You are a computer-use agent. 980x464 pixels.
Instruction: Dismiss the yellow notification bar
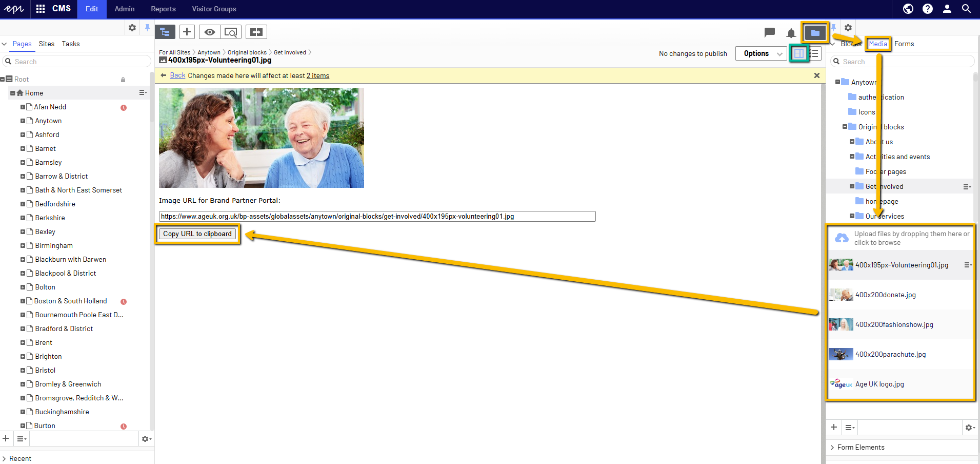816,75
